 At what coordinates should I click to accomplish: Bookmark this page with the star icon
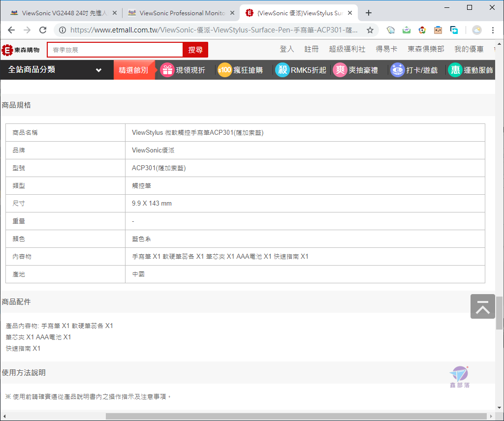tap(370, 30)
